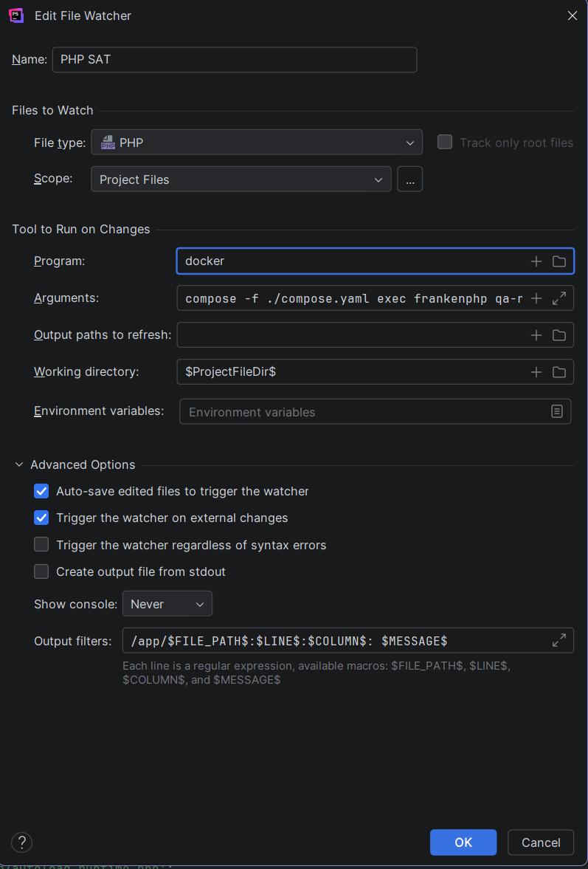Browse working directory with folder icon
The height and width of the screenshot is (869, 588).
pos(559,372)
